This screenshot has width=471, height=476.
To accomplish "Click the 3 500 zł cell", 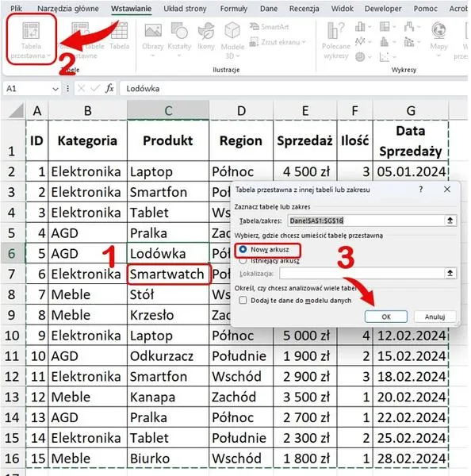I will 305,397.
